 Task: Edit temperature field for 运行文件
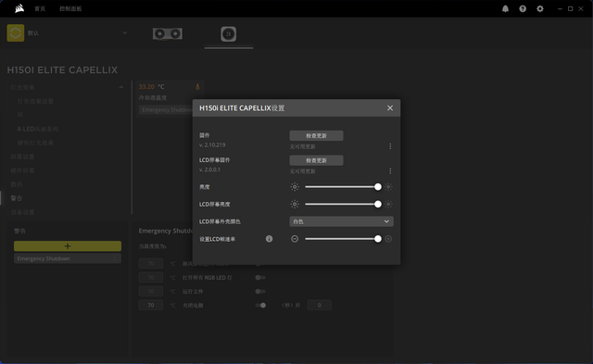point(150,292)
